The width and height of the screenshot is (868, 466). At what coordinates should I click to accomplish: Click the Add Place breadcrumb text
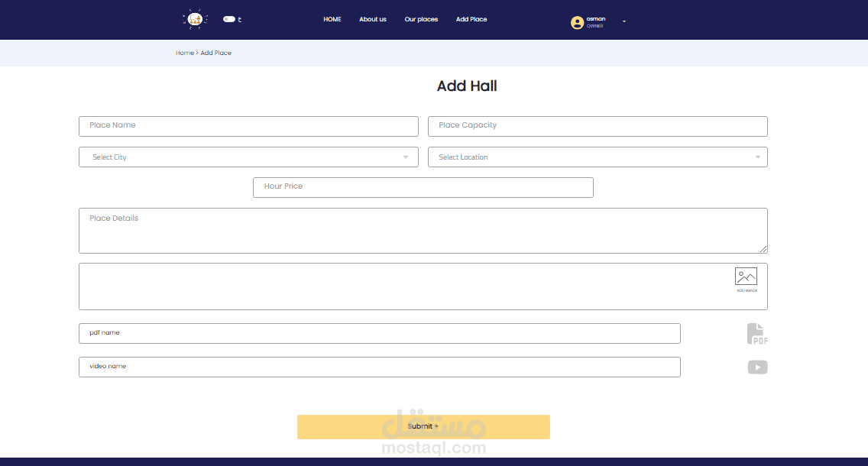[216, 53]
